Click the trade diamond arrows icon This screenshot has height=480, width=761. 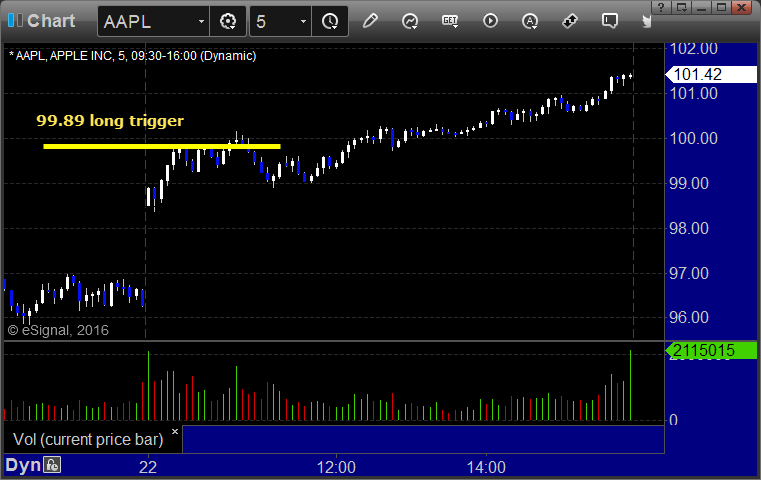(570, 21)
